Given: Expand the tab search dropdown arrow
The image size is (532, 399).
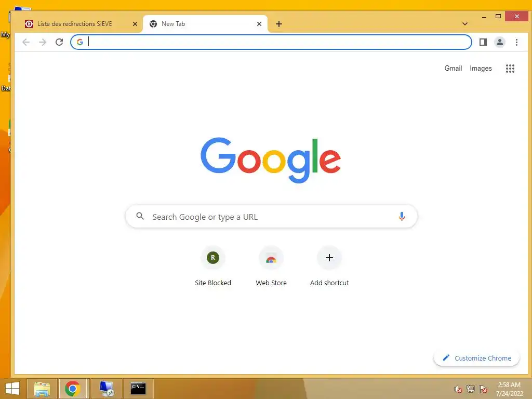Looking at the screenshot, I should [465, 24].
